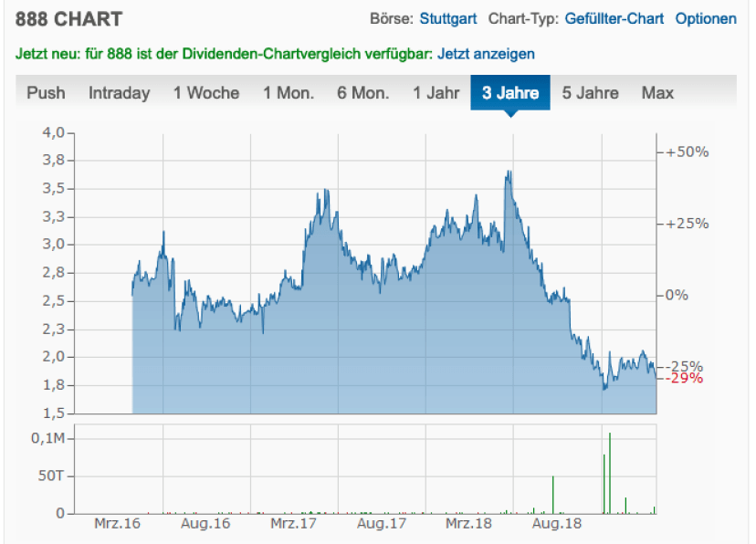Click the green Dividenden-Chartvergleich notice text
This screenshot has height=544, width=756.
click(224, 54)
